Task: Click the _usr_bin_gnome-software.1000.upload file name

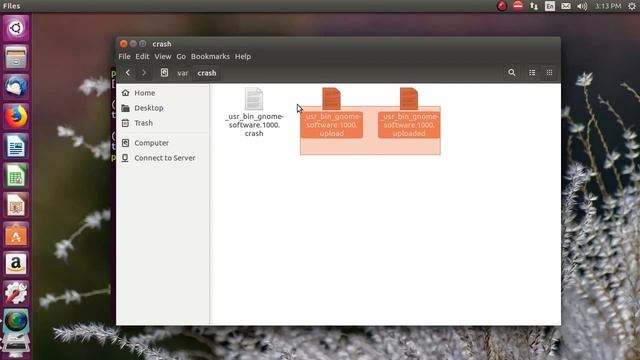Action: point(331,125)
